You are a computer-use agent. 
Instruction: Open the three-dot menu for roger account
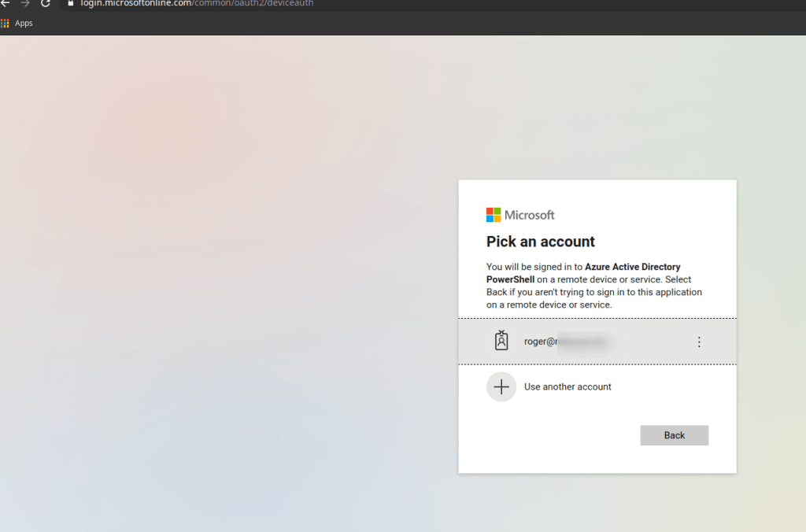click(x=699, y=342)
